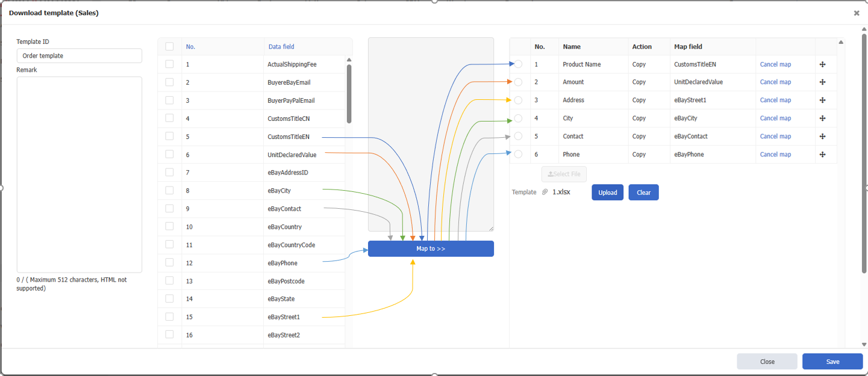Click the Product Name cell in mapping table
Viewport: 868px width, 376px height.
(x=582, y=64)
